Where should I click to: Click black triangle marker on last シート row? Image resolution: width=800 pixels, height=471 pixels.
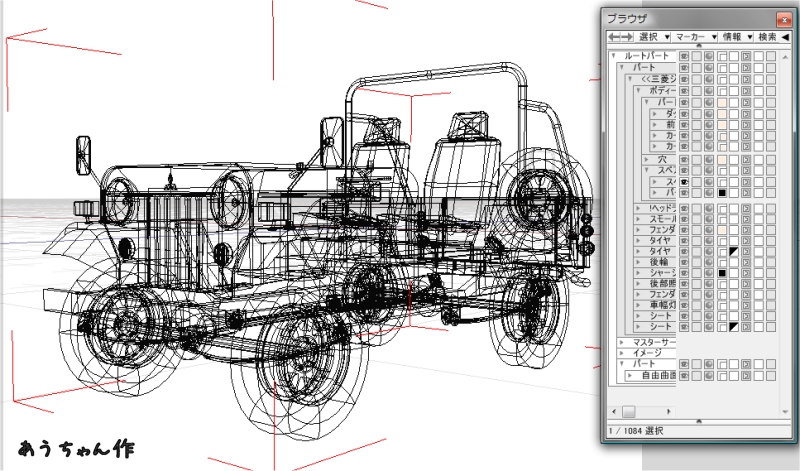tap(734, 327)
